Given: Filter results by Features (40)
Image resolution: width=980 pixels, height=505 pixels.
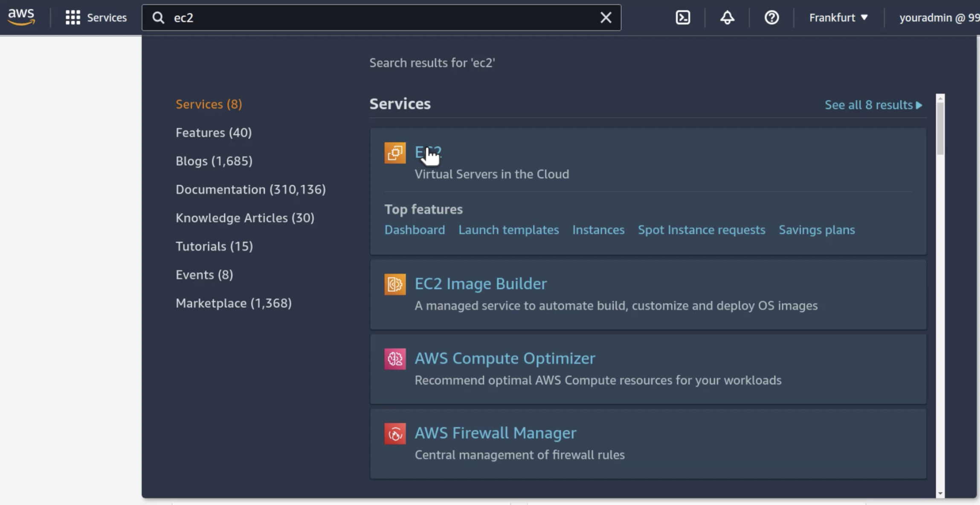Looking at the screenshot, I should 214,132.
